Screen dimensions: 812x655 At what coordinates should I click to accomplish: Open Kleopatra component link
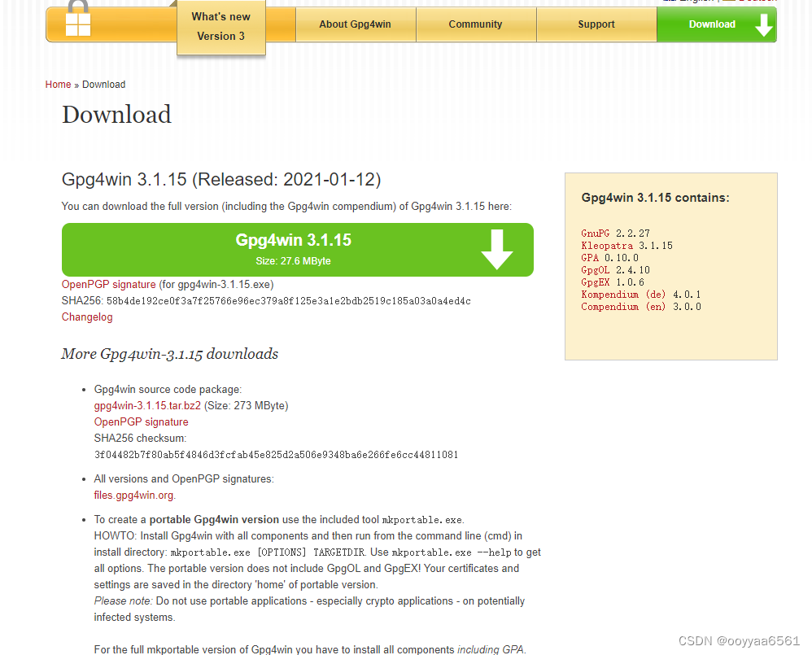click(x=607, y=246)
